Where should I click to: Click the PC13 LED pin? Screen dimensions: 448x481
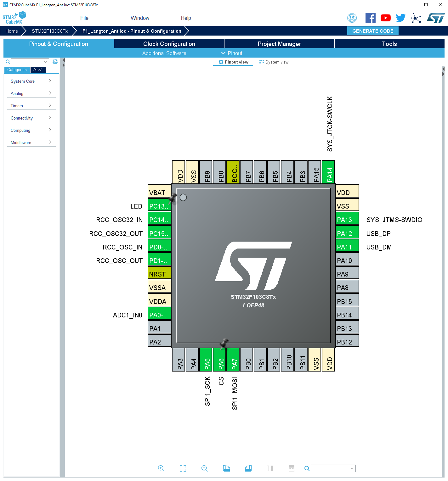point(159,205)
